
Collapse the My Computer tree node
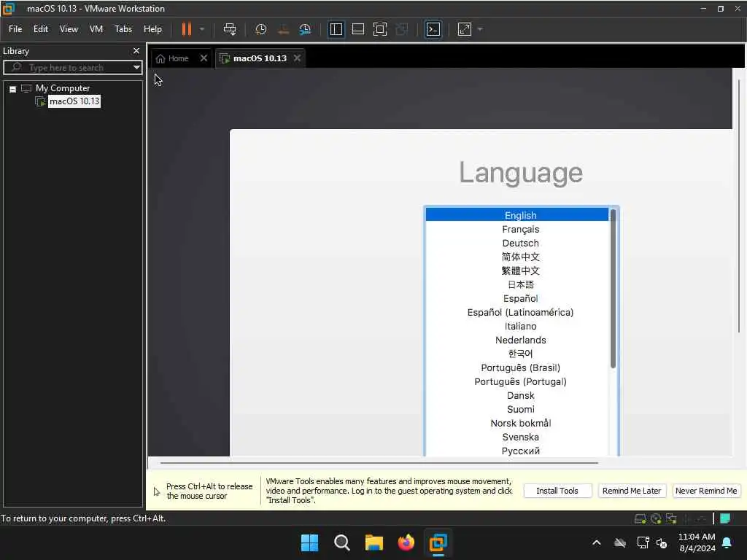click(x=13, y=88)
